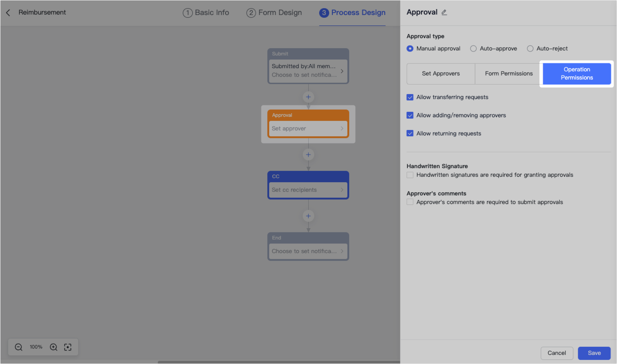Save the approval settings

pos(594,353)
